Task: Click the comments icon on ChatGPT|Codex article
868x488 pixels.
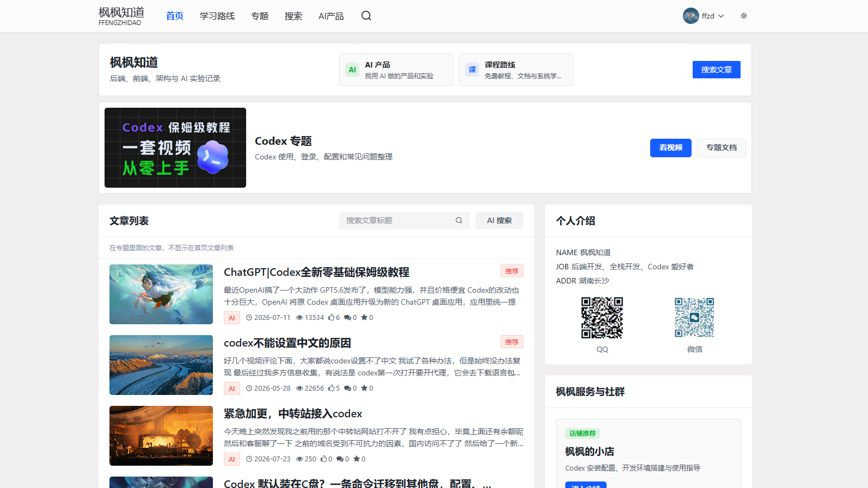Action: (x=347, y=318)
